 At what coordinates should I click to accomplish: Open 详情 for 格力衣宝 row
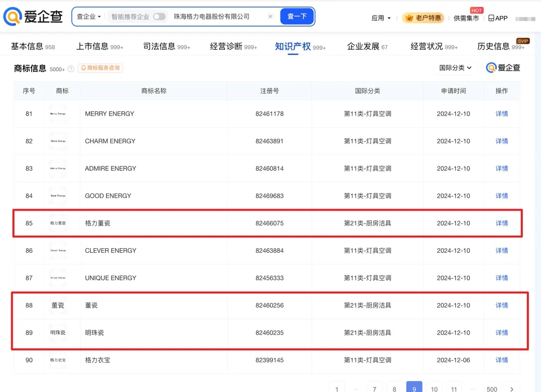pos(502,360)
